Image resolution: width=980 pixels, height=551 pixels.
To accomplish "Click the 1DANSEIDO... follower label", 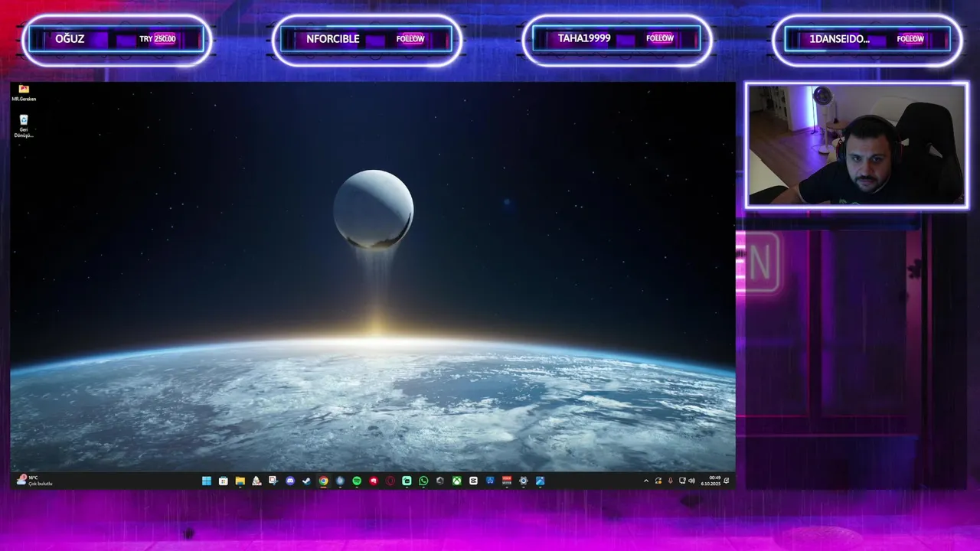I will click(839, 39).
